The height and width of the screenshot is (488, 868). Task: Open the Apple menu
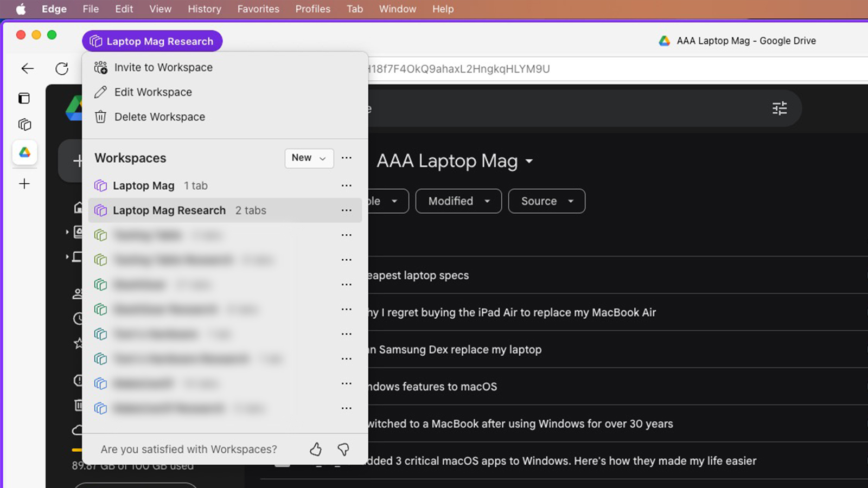(21, 9)
